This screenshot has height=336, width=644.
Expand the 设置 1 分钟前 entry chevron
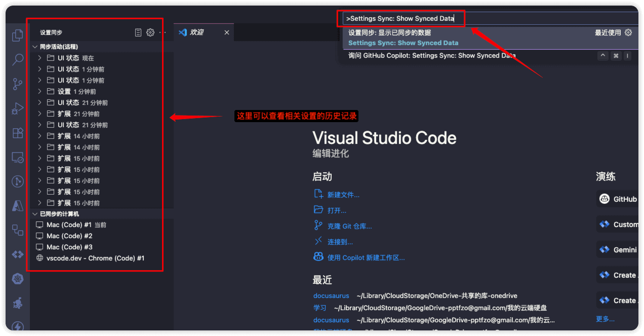[40, 91]
